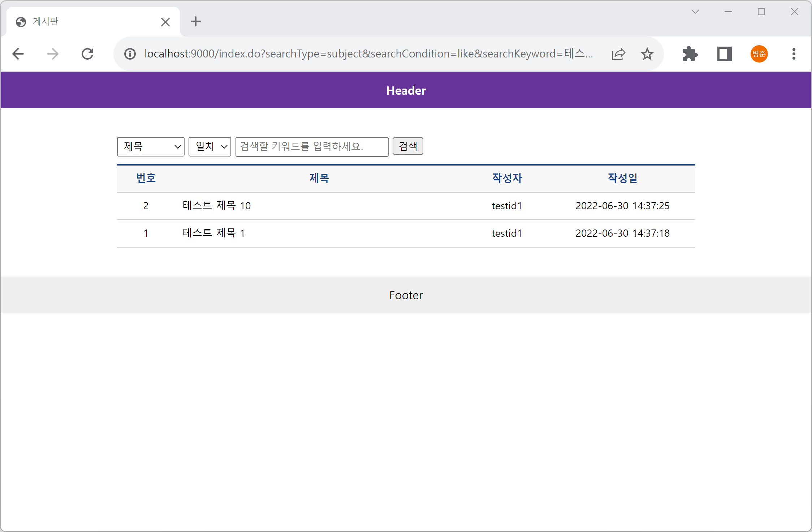The image size is (812, 532).
Task: Open the Extensions puzzle icon
Action: click(x=690, y=54)
